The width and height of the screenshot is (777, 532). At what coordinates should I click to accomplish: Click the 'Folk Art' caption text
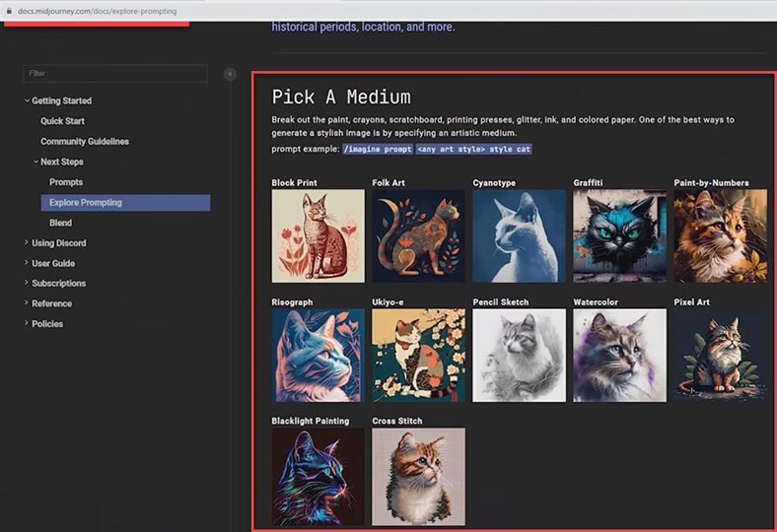[388, 182]
